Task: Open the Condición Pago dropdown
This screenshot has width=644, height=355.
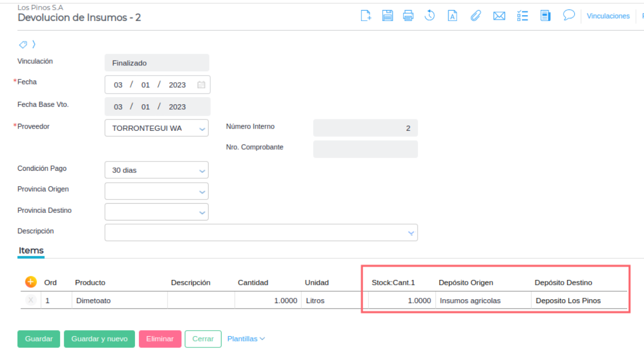Action: click(x=202, y=171)
